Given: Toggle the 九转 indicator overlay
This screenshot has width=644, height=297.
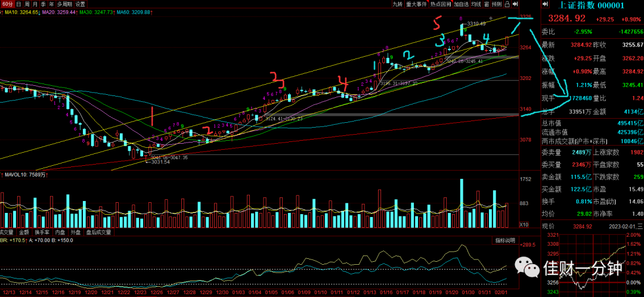Looking at the screenshot, I should pos(398,4).
